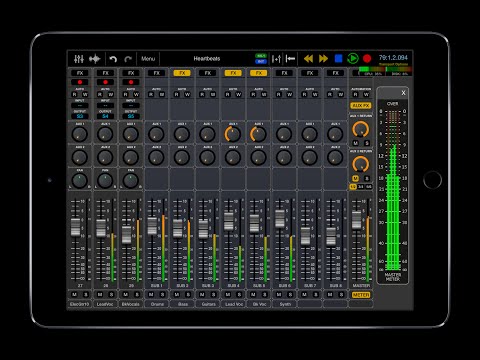The width and height of the screenshot is (480, 360).
Task: Open the input selector on channel 29
Action: (131, 105)
